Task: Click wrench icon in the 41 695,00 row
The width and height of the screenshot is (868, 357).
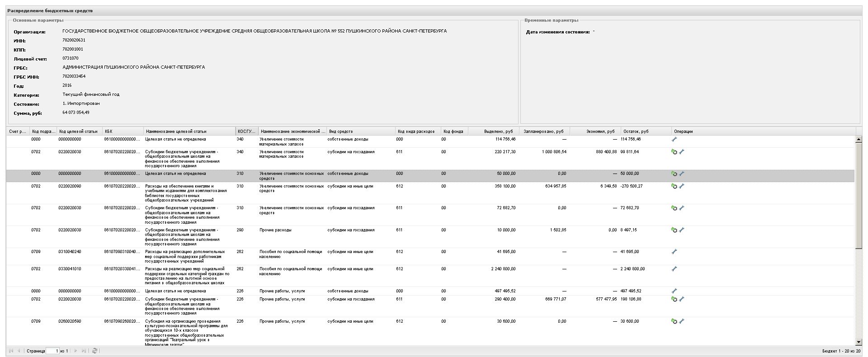Action: pyautogui.click(x=674, y=252)
